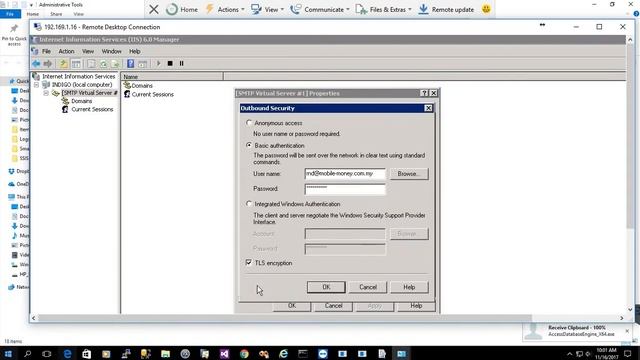Click the properties sheet toolbar icon
Viewport: 640px width, 360px height.
(x=91, y=64)
